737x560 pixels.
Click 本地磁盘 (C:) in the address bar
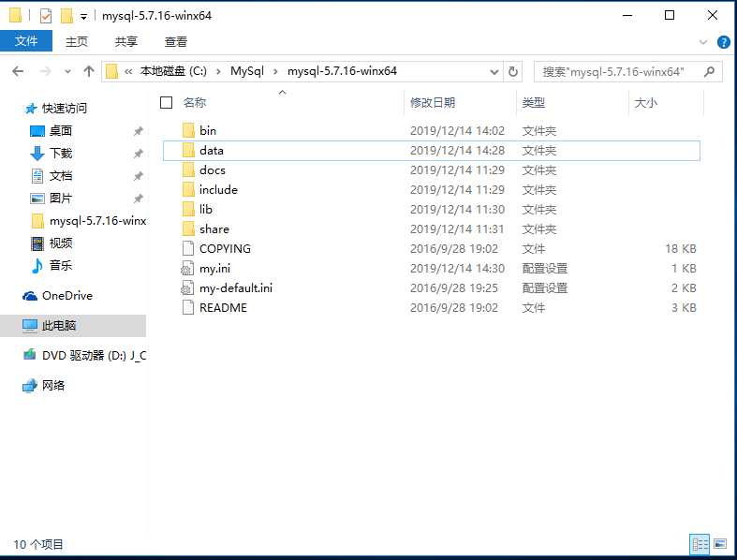(x=173, y=71)
